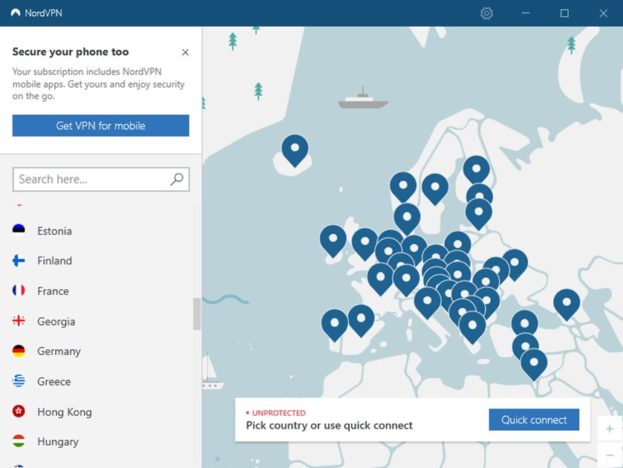
Task: Click the Sweden map pin
Action: pos(435,189)
